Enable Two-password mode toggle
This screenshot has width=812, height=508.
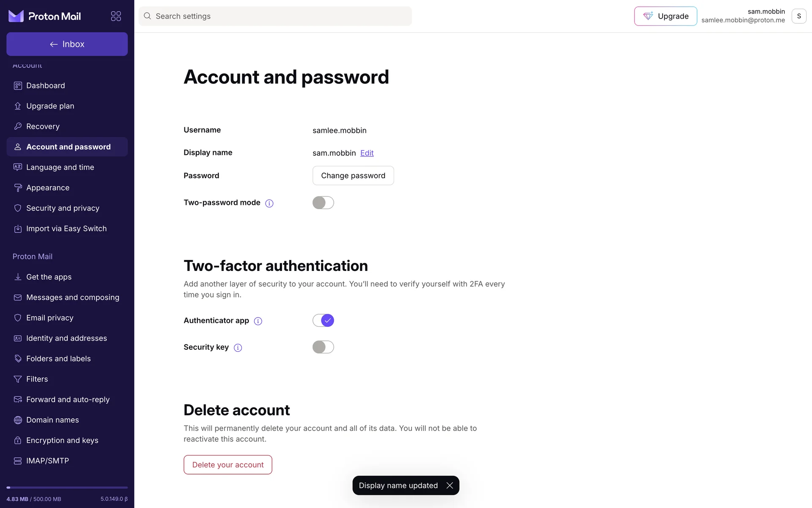323,203
